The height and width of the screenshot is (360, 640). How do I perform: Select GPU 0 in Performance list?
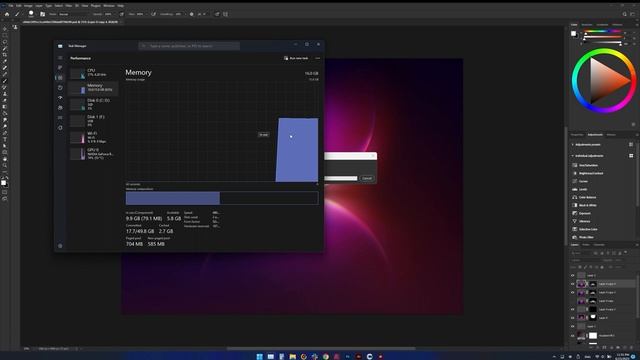tap(93, 153)
